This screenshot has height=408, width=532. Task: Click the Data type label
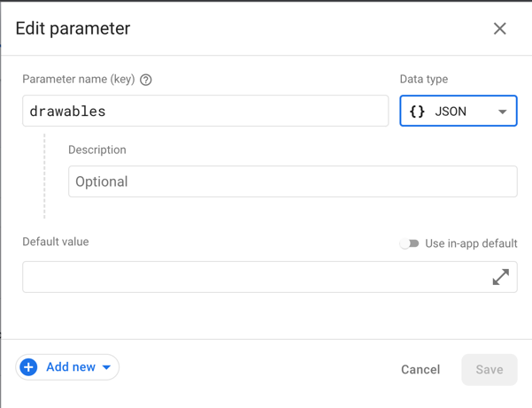[424, 80]
